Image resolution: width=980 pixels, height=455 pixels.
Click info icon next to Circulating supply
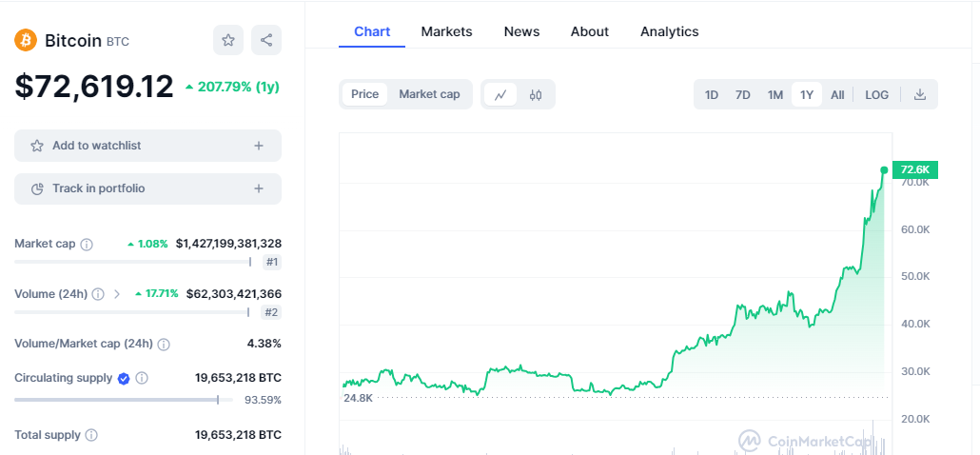tap(142, 378)
